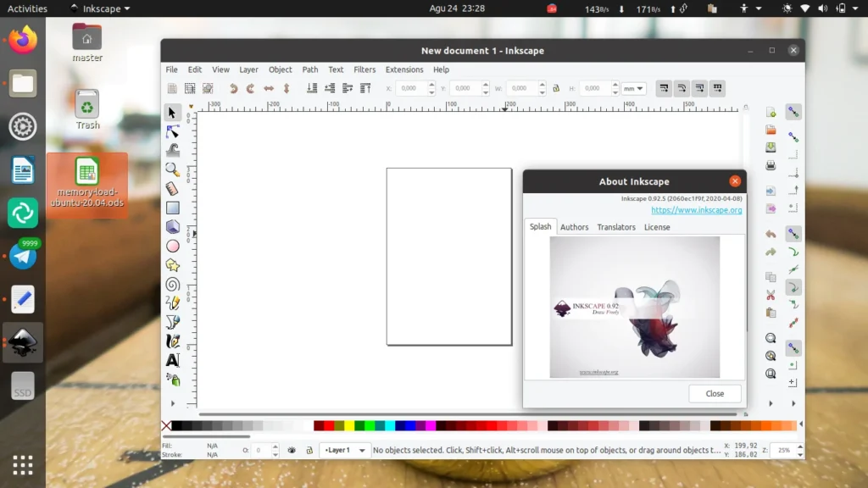
Task: Toggle current layer visibility eye icon
Action: pos(292,451)
